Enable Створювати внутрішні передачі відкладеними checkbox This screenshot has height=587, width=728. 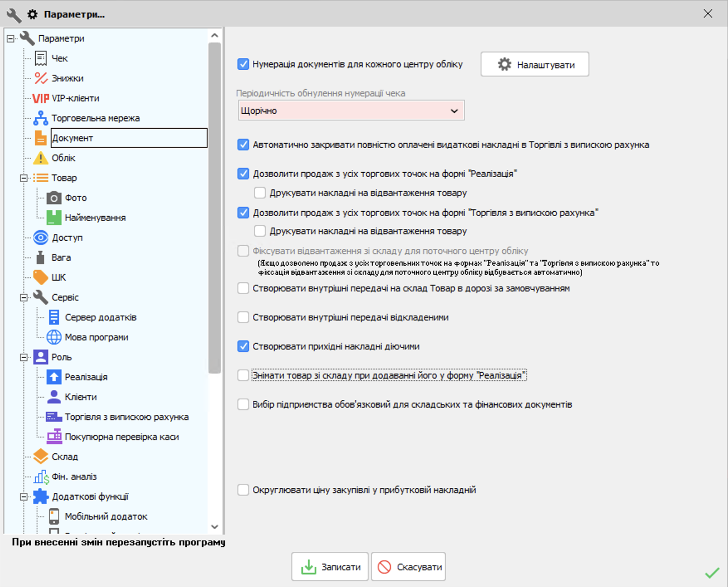243,318
